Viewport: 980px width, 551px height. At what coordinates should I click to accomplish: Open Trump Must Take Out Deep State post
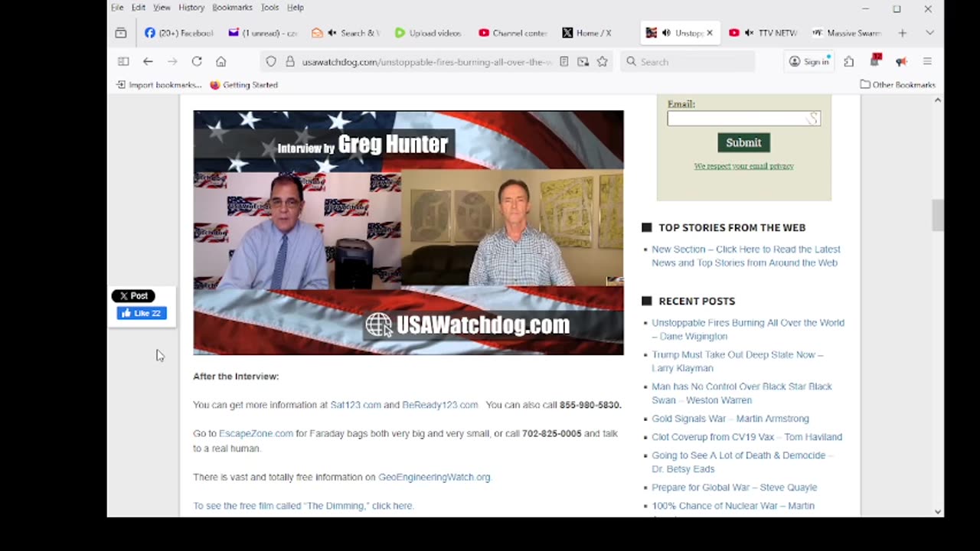click(x=737, y=361)
